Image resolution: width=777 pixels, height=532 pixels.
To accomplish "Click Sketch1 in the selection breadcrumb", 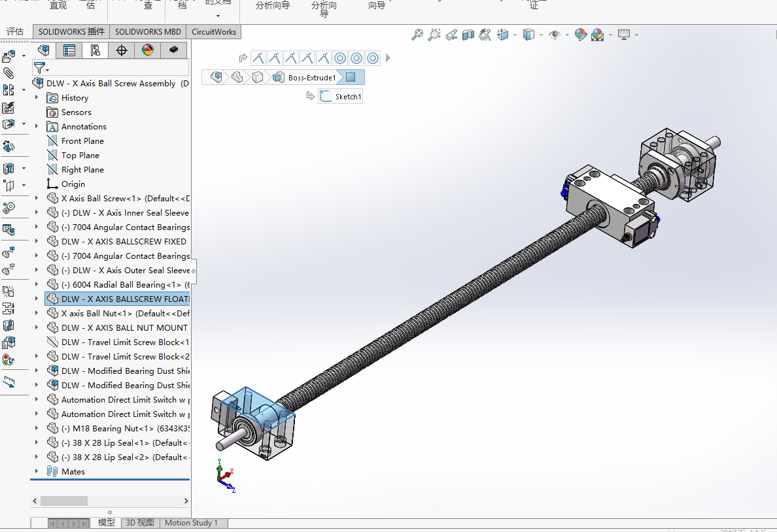I will click(347, 97).
